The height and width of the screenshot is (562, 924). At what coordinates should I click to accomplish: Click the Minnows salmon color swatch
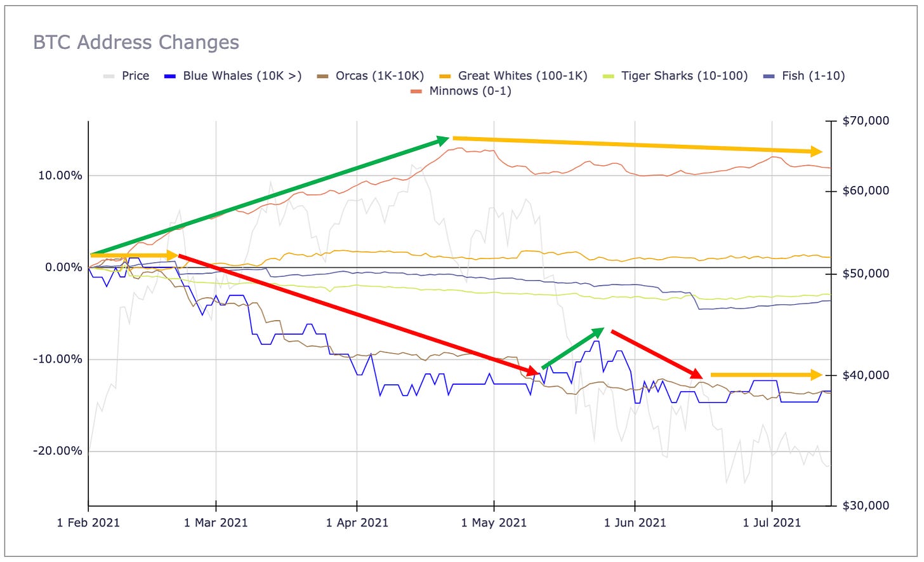(416, 91)
